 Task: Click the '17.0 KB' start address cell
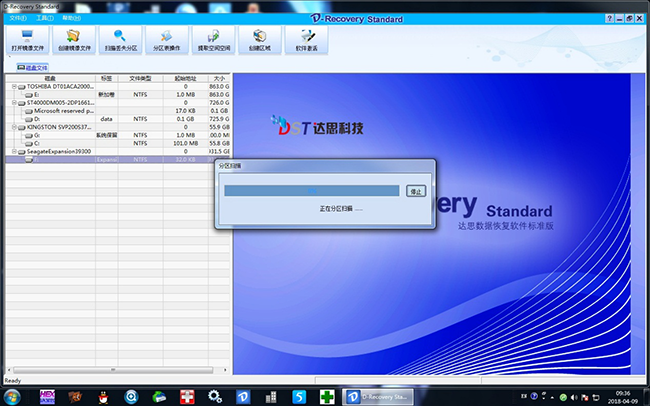(185, 111)
